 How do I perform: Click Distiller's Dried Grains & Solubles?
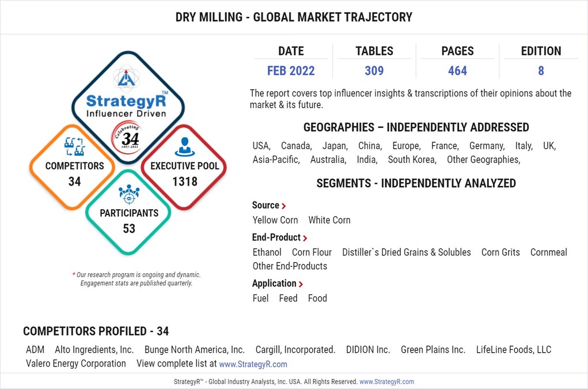point(407,252)
